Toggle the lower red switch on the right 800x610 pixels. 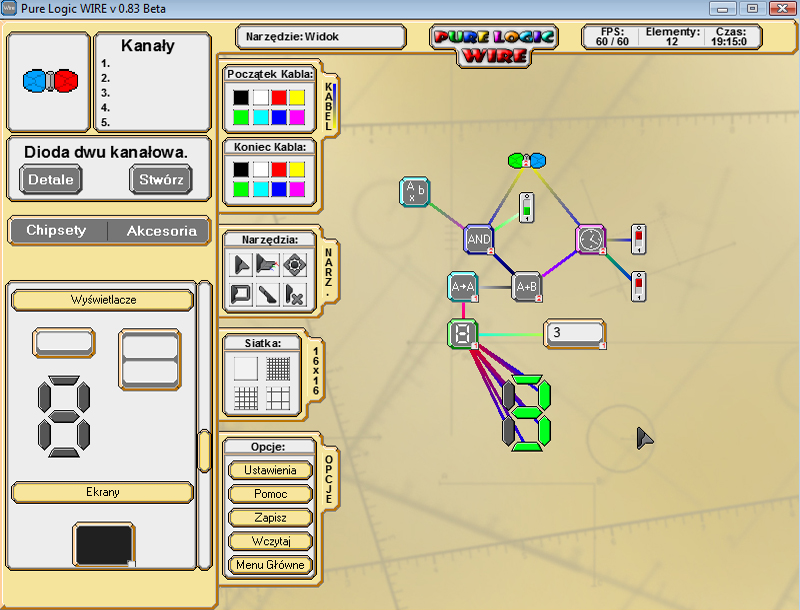[638, 286]
